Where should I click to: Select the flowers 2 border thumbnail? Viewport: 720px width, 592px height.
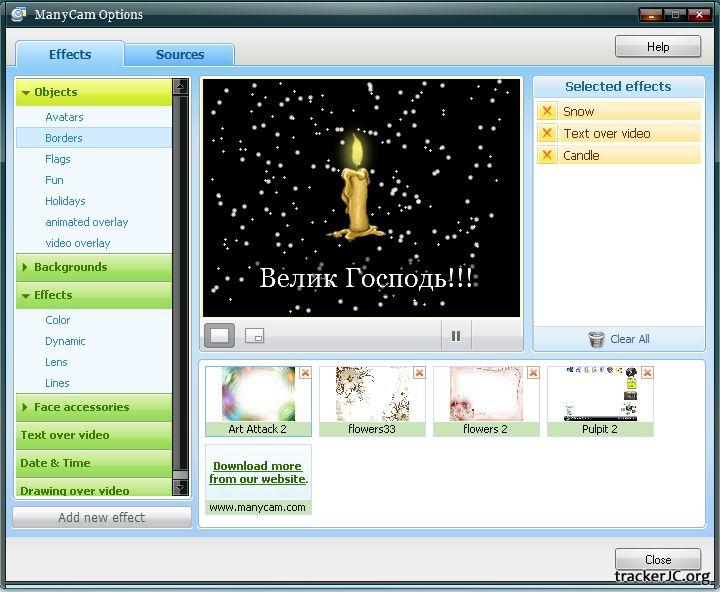[485, 394]
